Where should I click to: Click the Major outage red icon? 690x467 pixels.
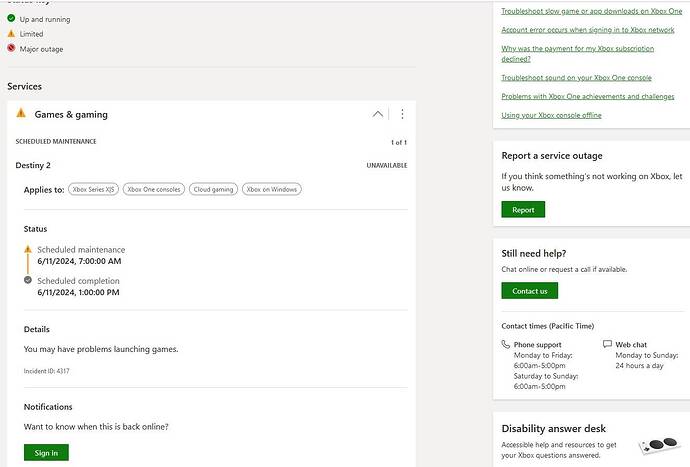coord(11,48)
